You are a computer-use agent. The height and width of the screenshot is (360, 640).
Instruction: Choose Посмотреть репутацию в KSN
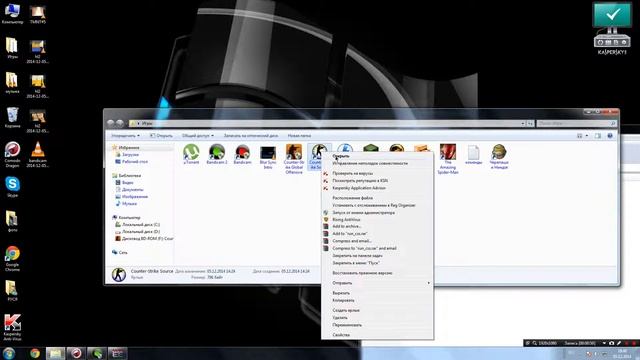click(378, 180)
